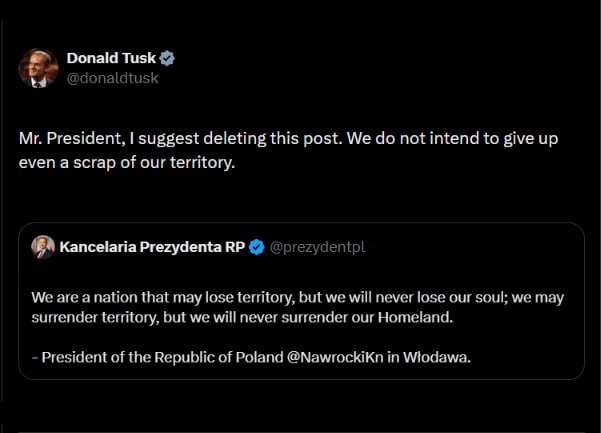Click 'even a scrap of our territory' line

click(x=127, y=162)
